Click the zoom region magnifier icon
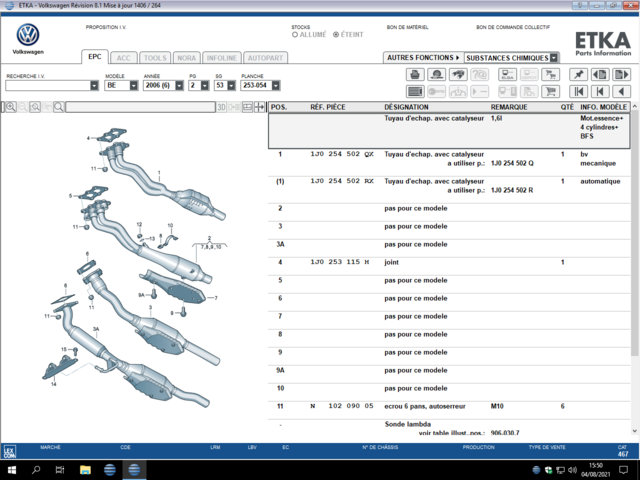Image resolution: width=640 pixels, height=480 pixels. 35,107
